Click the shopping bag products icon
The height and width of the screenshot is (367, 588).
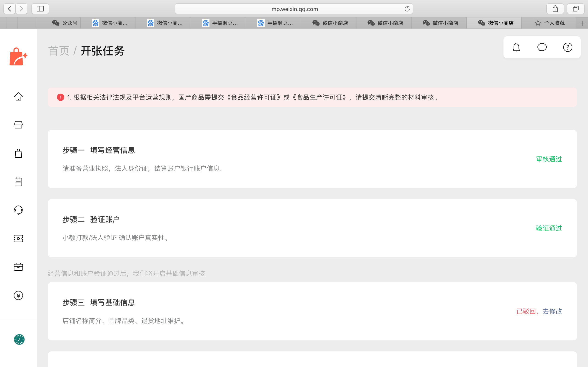[x=18, y=153]
